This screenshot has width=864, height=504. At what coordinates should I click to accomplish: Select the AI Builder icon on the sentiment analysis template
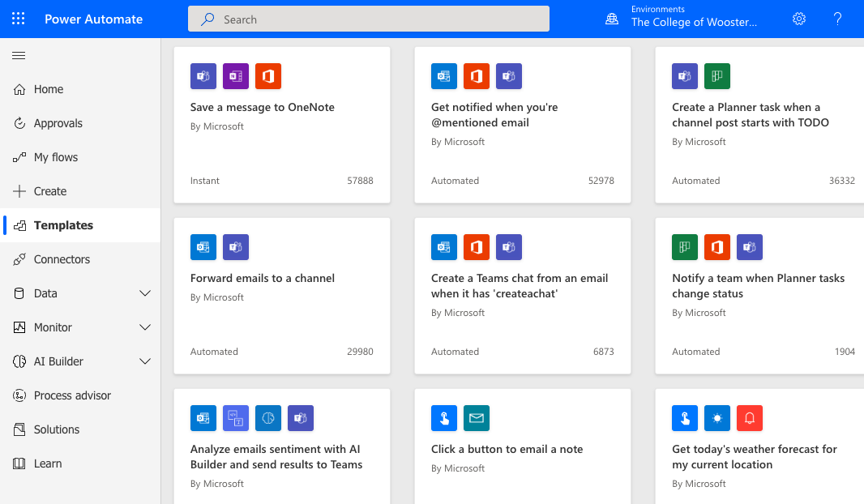coord(267,418)
